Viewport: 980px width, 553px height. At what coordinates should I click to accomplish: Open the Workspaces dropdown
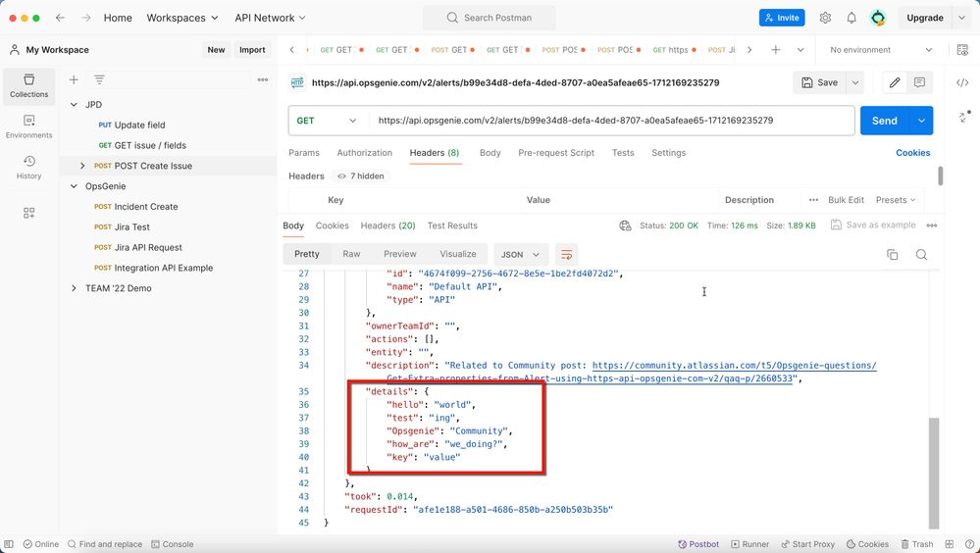182,18
